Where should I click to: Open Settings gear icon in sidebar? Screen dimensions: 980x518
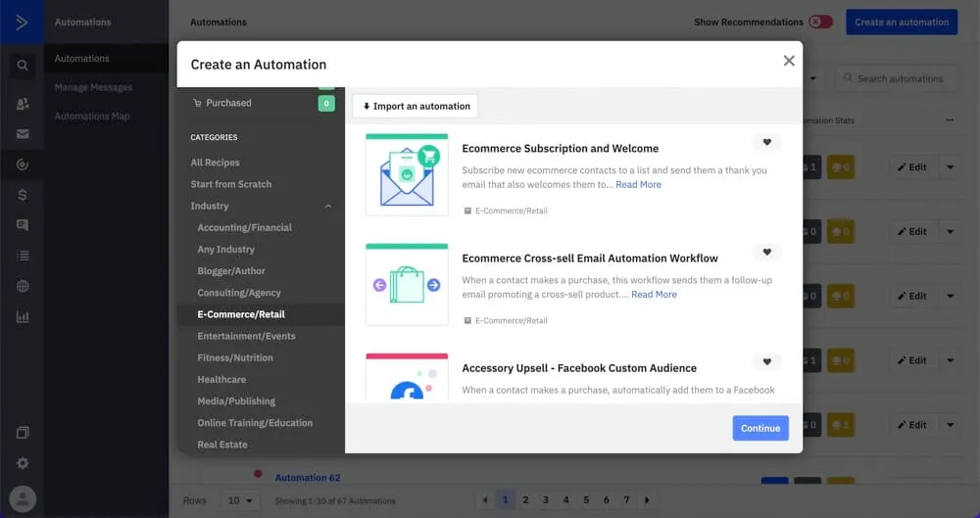[x=22, y=463]
